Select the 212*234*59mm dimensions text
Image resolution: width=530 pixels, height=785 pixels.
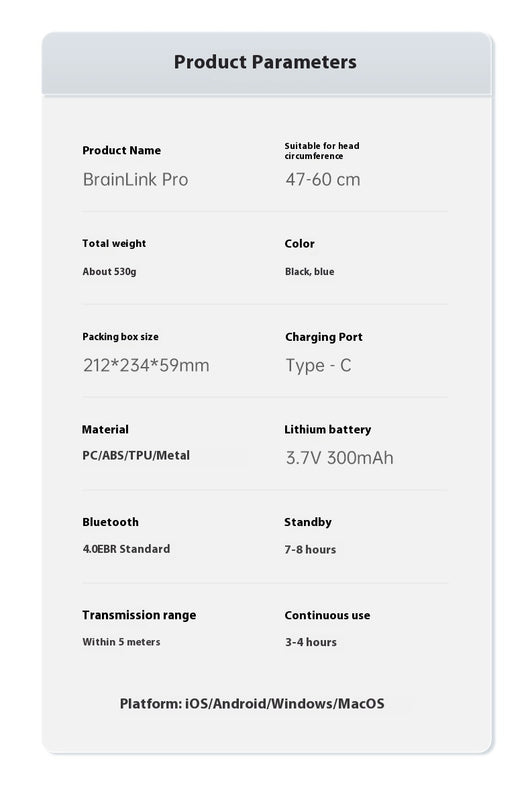click(146, 365)
